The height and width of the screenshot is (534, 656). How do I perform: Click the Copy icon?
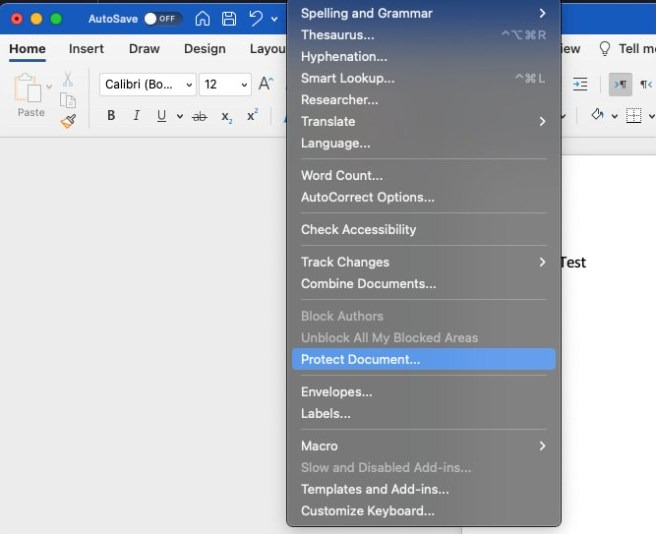[x=68, y=100]
